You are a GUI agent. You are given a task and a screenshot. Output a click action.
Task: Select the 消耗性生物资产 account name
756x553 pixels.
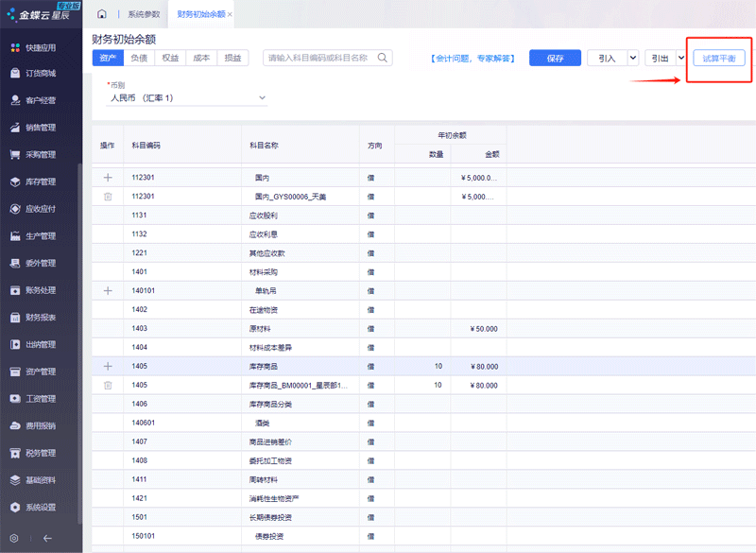[274, 498]
